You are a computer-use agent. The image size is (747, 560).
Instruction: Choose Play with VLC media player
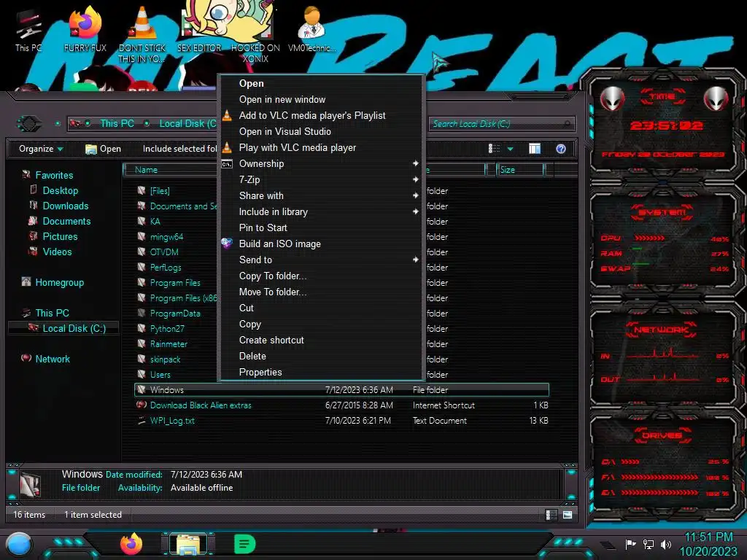click(323, 147)
